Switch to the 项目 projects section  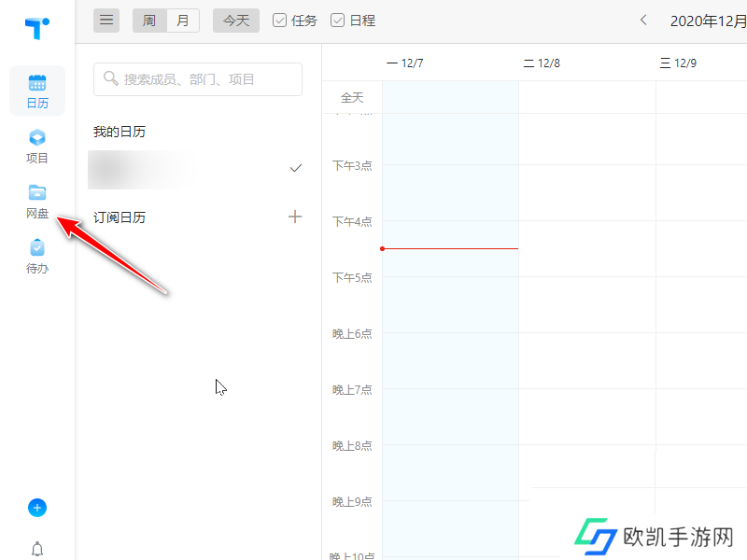(37, 146)
